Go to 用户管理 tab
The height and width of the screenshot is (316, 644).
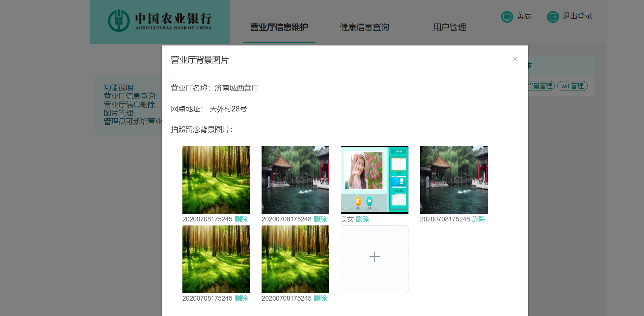pyautogui.click(x=449, y=27)
